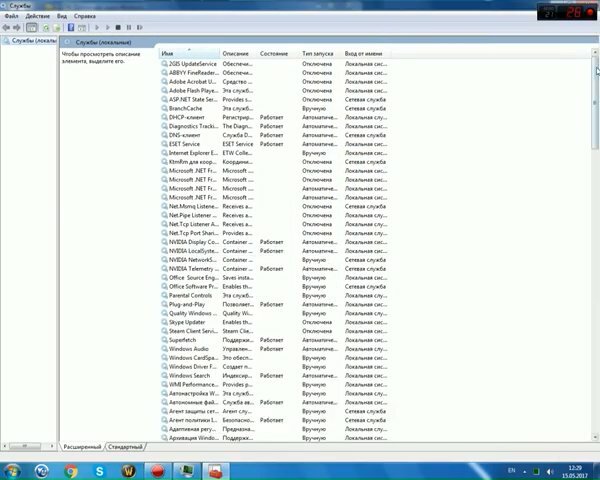Switch to the Стандартный tab
Viewport: 600px width, 480px height.
point(125,447)
